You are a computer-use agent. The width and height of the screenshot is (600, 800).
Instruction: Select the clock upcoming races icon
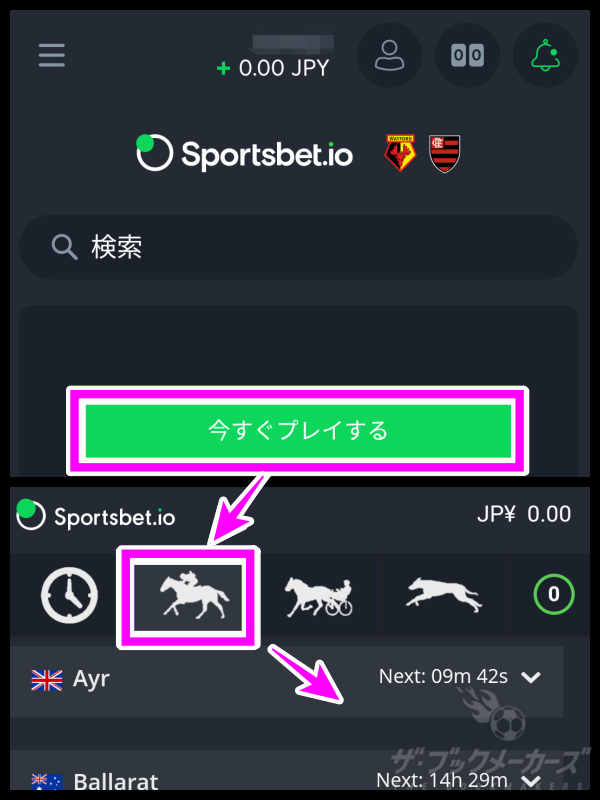tap(69, 595)
